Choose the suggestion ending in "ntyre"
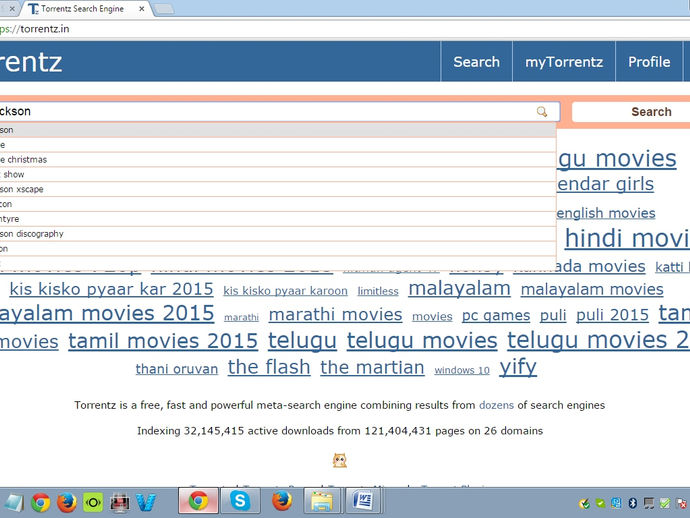 tap(278, 219)
